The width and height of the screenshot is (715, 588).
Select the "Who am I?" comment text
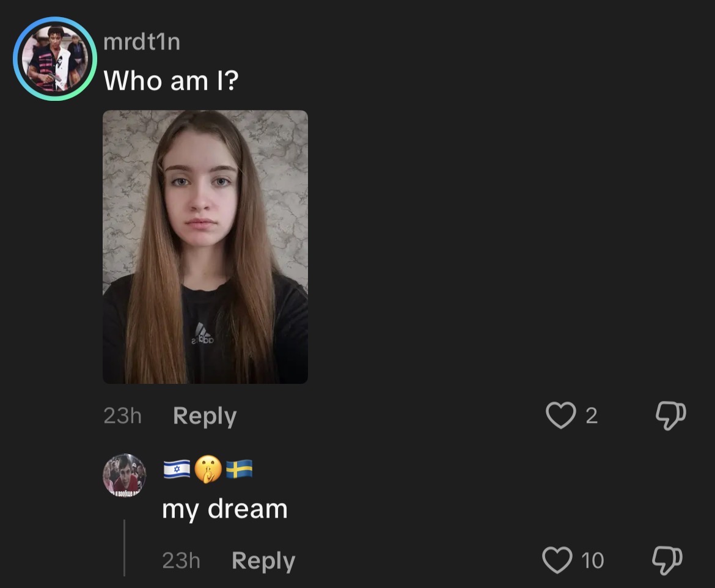tap(171, 80)
